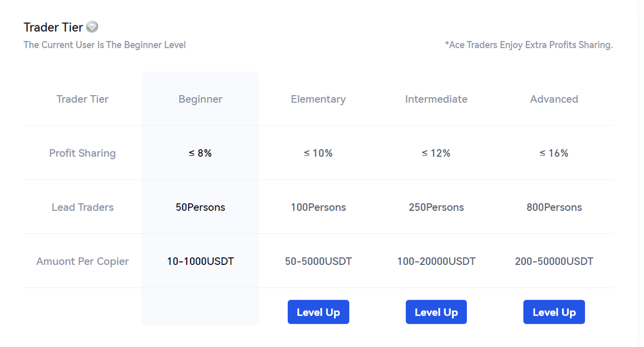This screenshot has height=347, width=644.
Task: Click the 100-20000USDT amount cell
Action: (436, 261)
